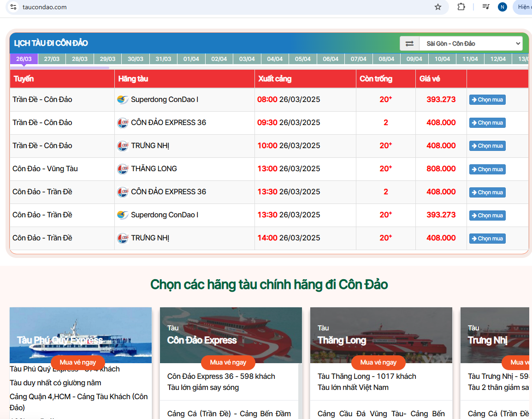This screenshot has width=532, height=419.
Task: Click the Thăng Long ship logo in table
Action: click(x=123, y=169)
